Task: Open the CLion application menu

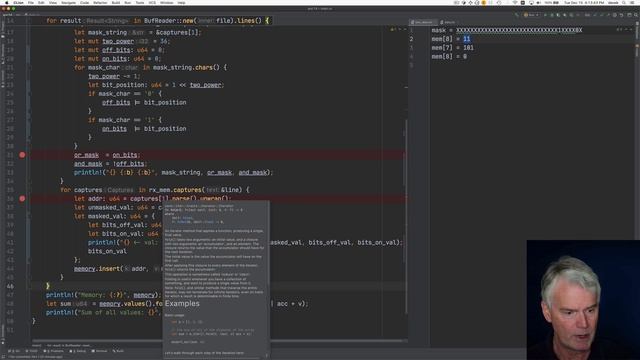Action: coord(18,2)
